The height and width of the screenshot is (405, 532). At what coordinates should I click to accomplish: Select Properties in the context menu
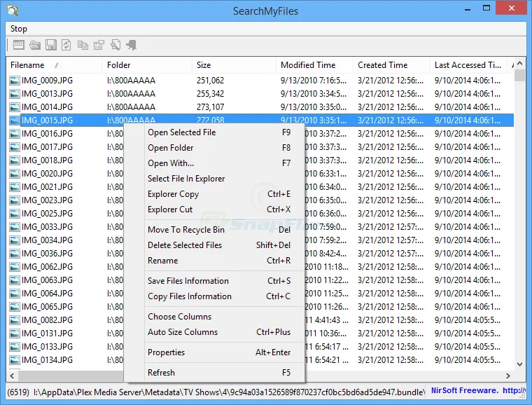click(x=166, y=352)
